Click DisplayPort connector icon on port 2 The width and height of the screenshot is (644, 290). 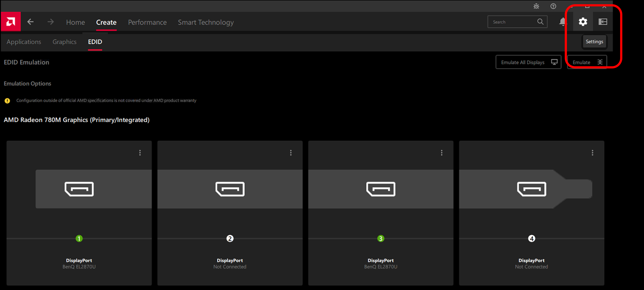coord(230,189)
